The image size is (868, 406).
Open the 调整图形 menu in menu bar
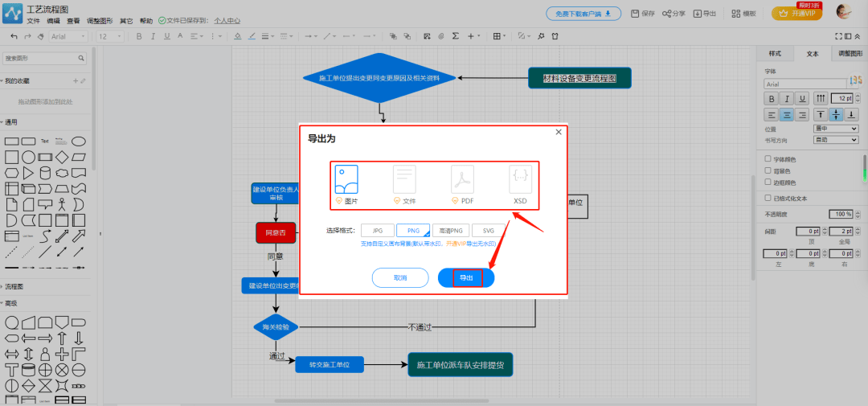pos(100,21)
